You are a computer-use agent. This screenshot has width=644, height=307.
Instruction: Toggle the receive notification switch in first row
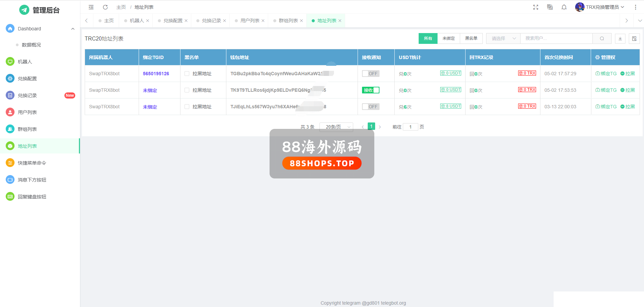tap(370, 74)
